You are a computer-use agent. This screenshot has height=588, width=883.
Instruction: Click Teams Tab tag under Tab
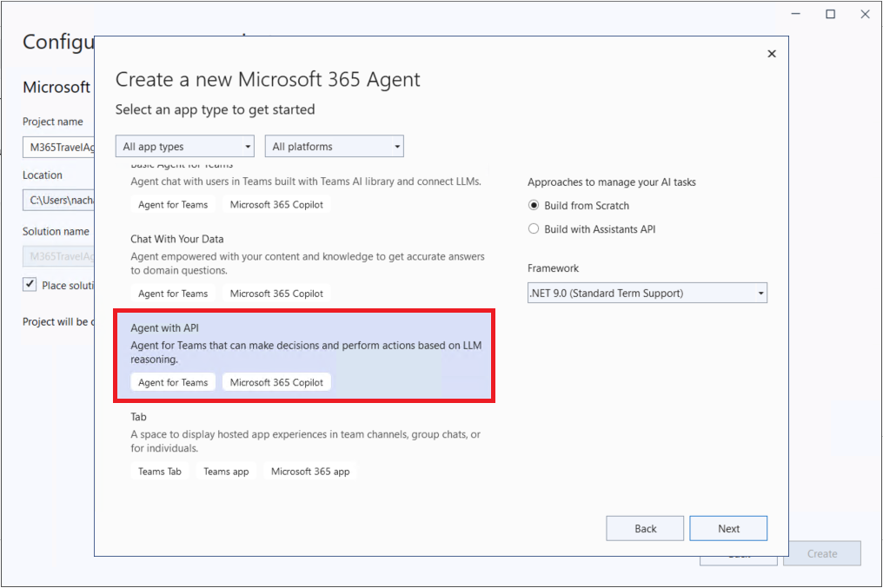point(160,472)
